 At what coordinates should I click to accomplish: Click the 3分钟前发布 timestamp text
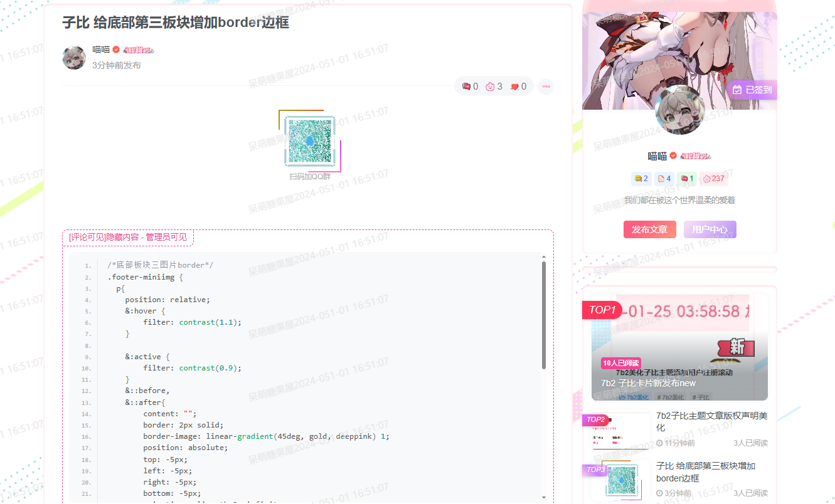[x=117, y=65]
